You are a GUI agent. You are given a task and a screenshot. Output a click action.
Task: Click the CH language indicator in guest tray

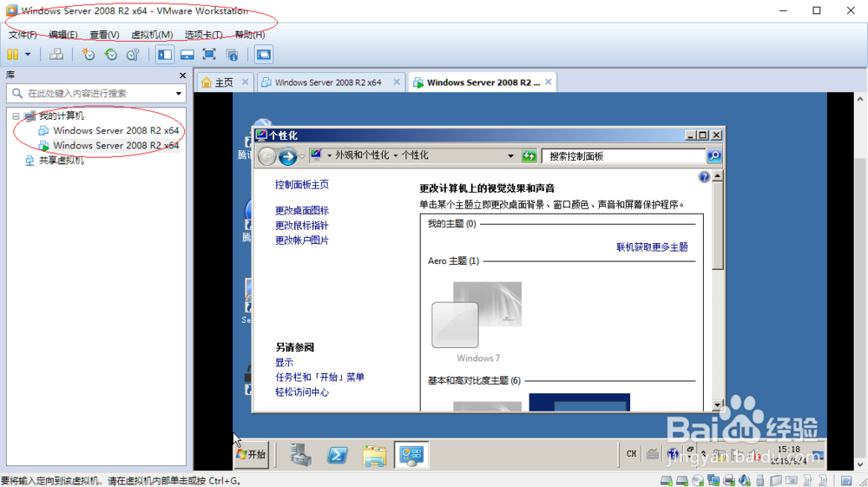pyautogui.click(x=631, y=454)
